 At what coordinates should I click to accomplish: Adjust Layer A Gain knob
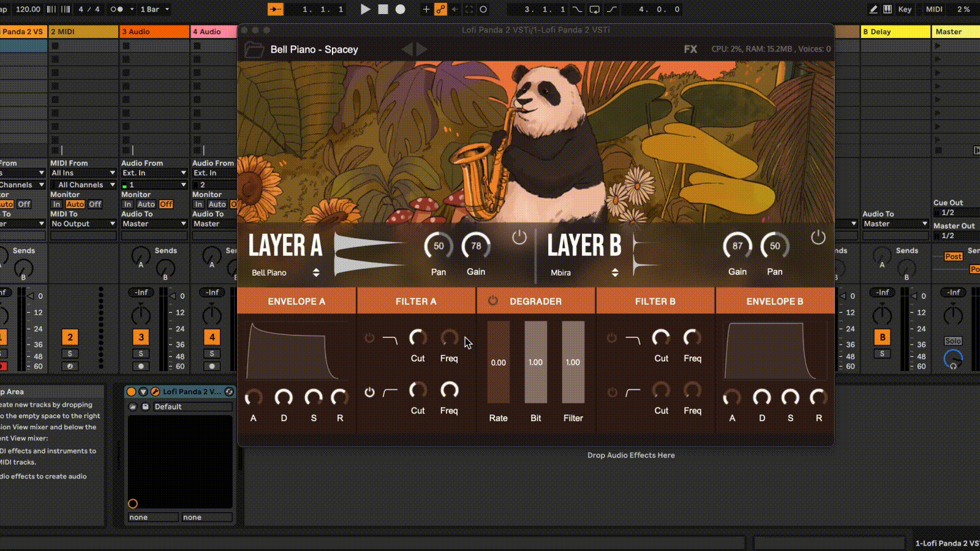coord(476,246)
